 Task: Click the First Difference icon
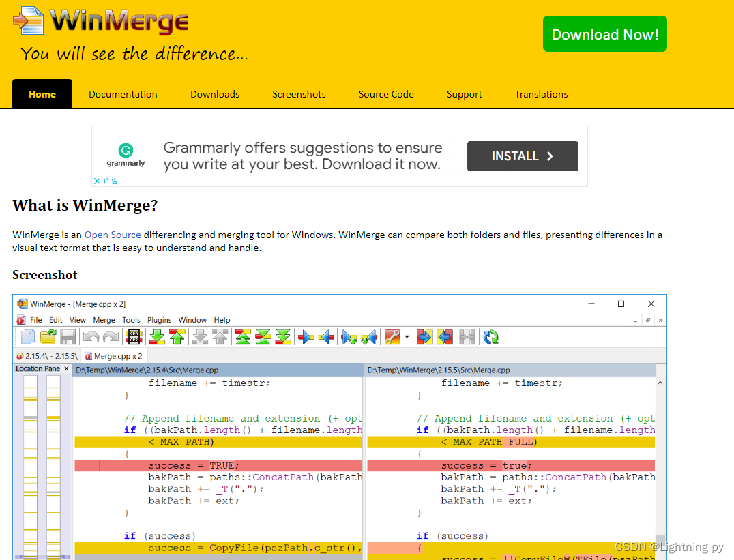(x=243, y=337)
